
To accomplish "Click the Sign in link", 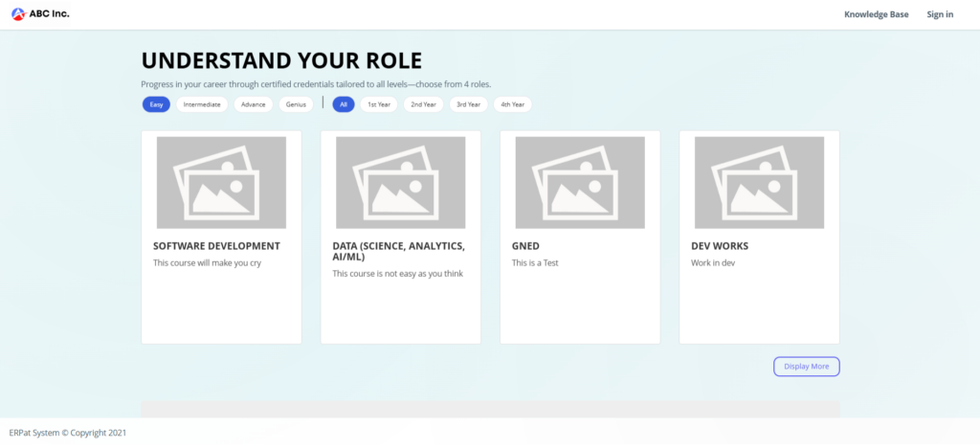I will point(940,14).
